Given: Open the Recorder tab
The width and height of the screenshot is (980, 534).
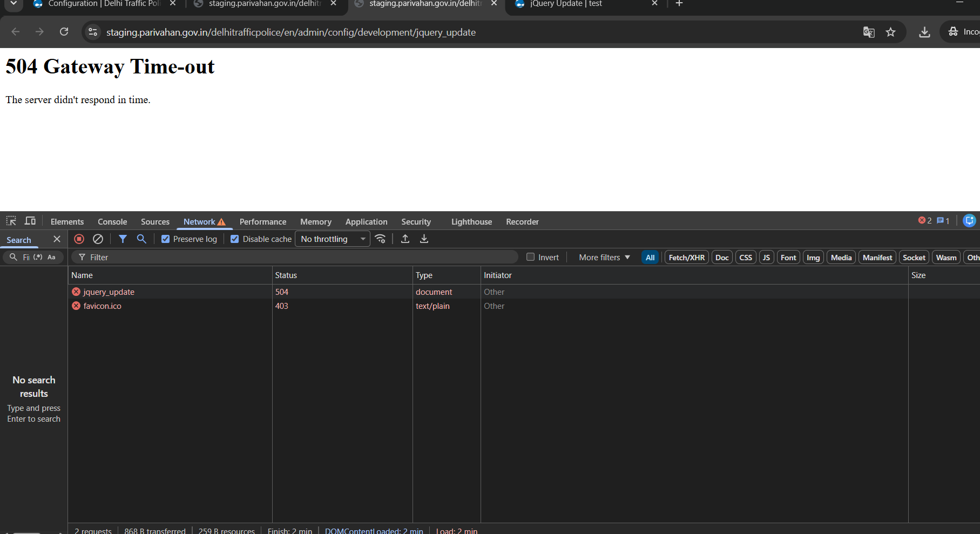Looking at the screenshot, I should [x=523, y=222].
